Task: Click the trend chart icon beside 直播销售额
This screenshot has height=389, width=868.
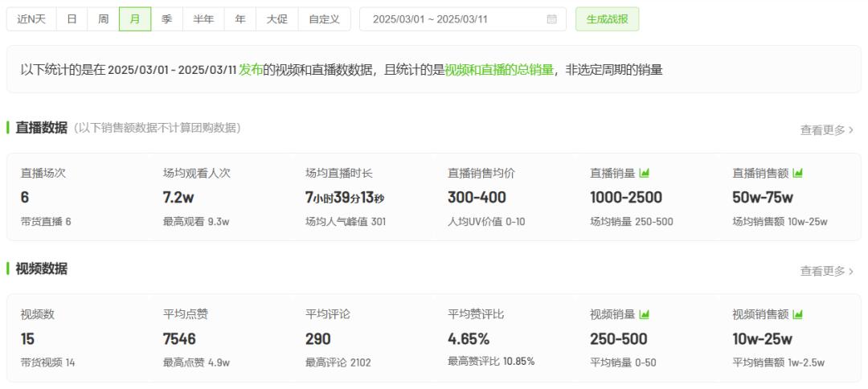Action: click(797, 173)
